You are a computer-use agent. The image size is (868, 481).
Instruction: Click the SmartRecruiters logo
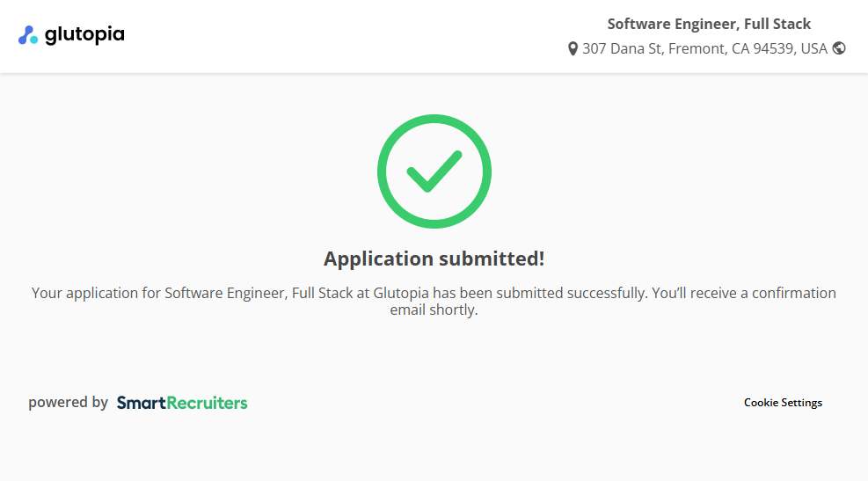[x=182, y=403]
